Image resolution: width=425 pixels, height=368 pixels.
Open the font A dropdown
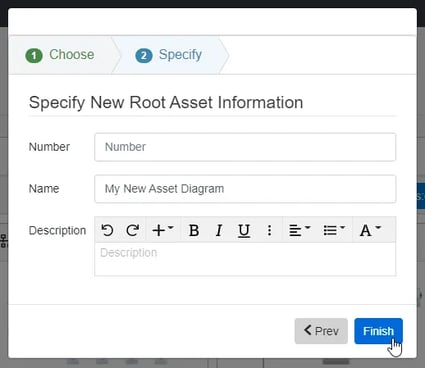click(370, 230)
